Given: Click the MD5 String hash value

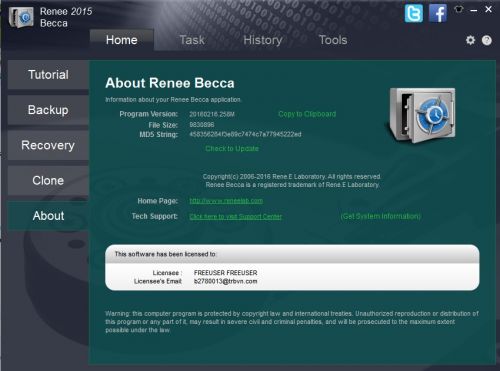Looking at the screenshot, I should coord(245,134).
